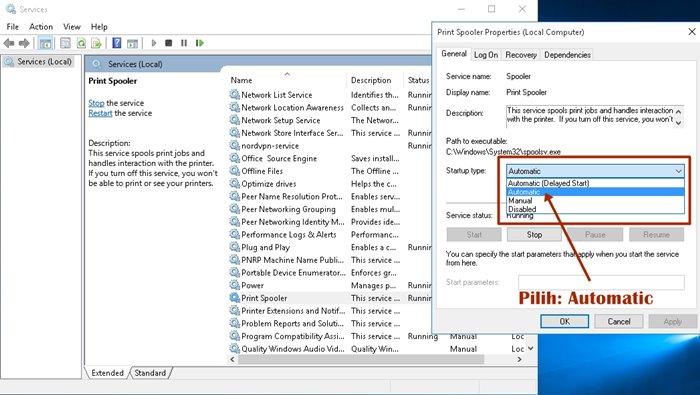This screenshot has width=700, height=395.
Task: Choose Disabled from the startup type list
Action: pos(595,209)
